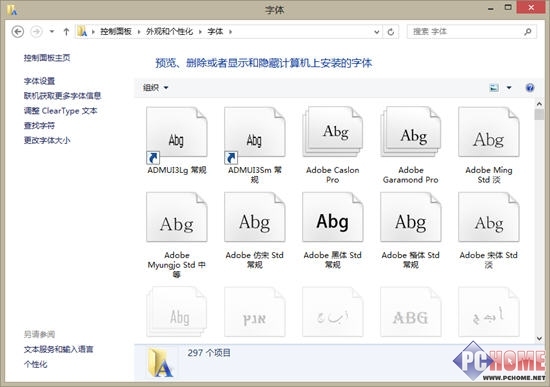Click the fonts folder icon in address bar
This screenshot has height=387, width=550.
(82, 31)
